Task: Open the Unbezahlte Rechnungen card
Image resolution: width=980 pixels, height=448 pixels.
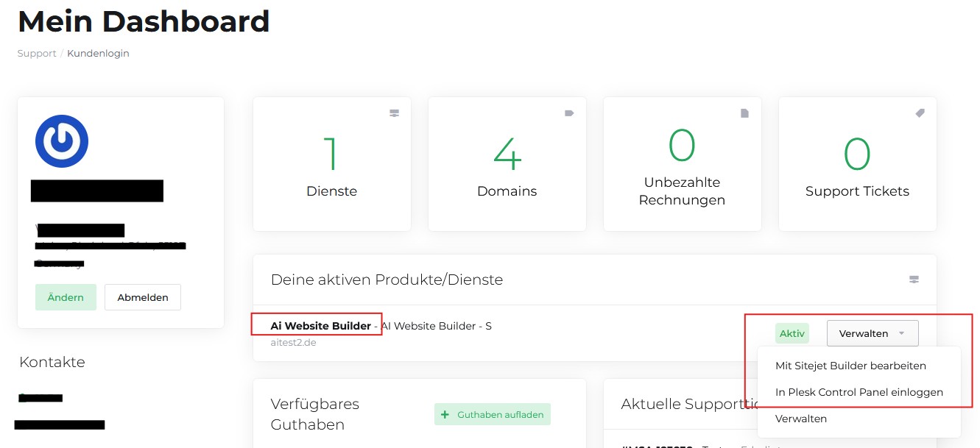Action: (683, 164)
